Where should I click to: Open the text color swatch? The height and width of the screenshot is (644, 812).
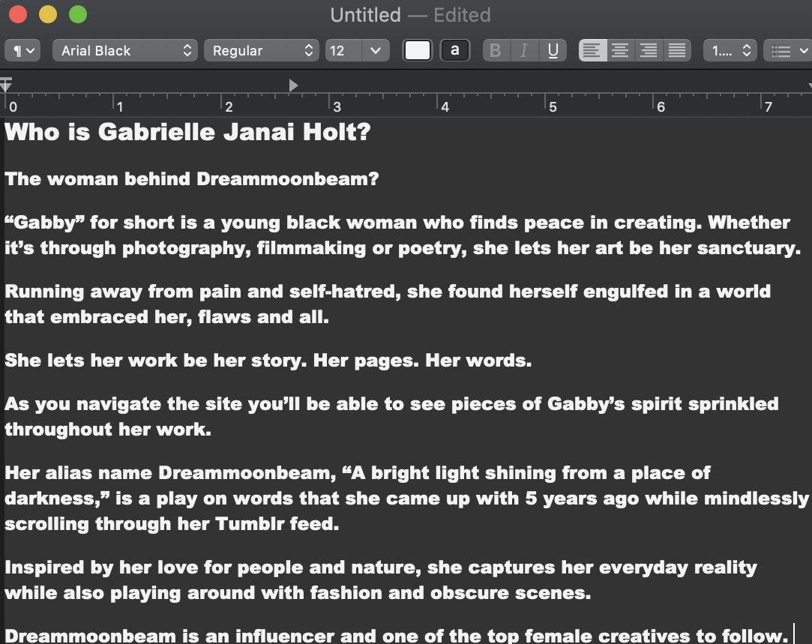(418, 50)
